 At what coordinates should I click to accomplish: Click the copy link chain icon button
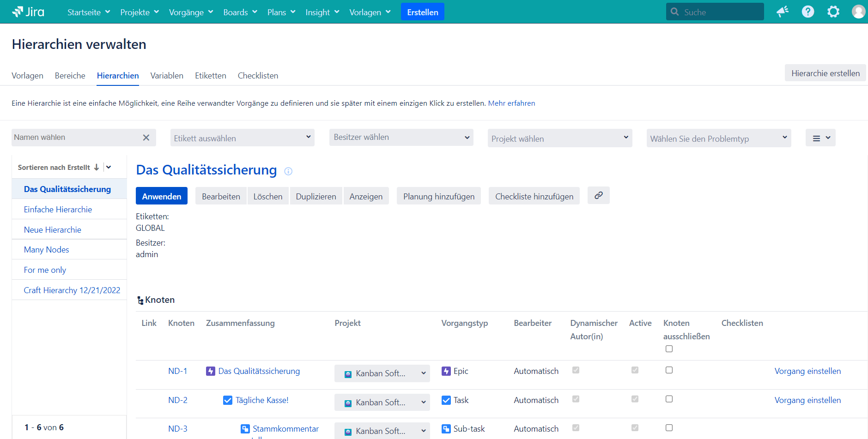tap(598, 195)
